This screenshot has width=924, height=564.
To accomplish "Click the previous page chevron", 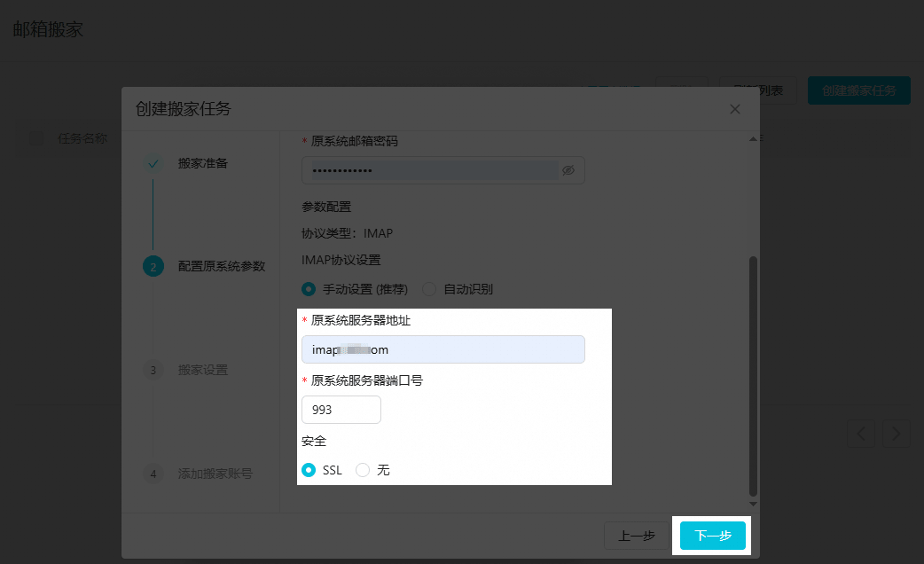I will point(861,434).
